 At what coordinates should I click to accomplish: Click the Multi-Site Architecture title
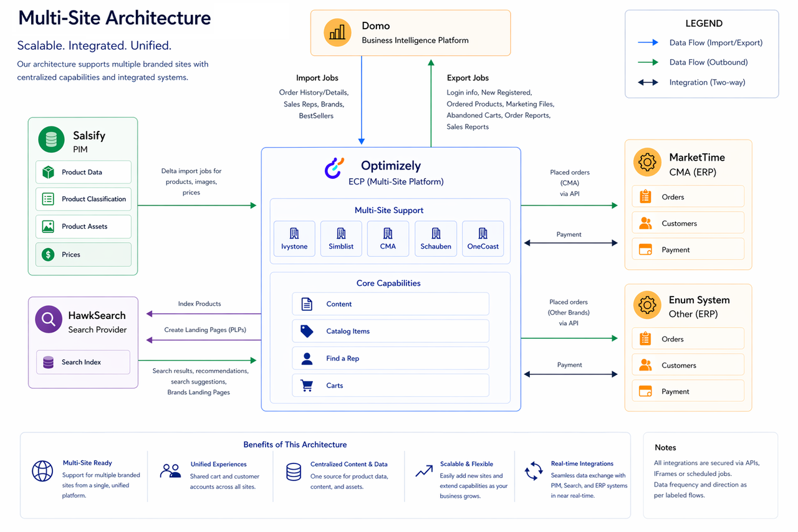(115, 17)
